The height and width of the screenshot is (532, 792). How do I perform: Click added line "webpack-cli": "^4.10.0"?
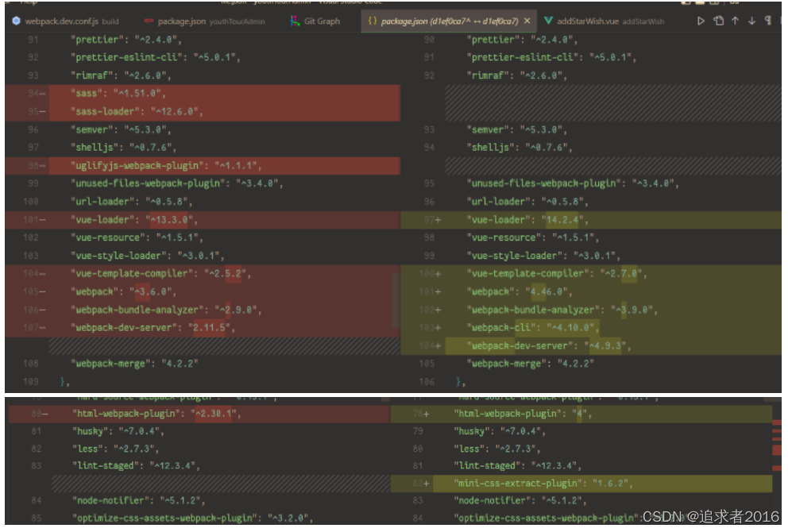[x=533, y=328]
